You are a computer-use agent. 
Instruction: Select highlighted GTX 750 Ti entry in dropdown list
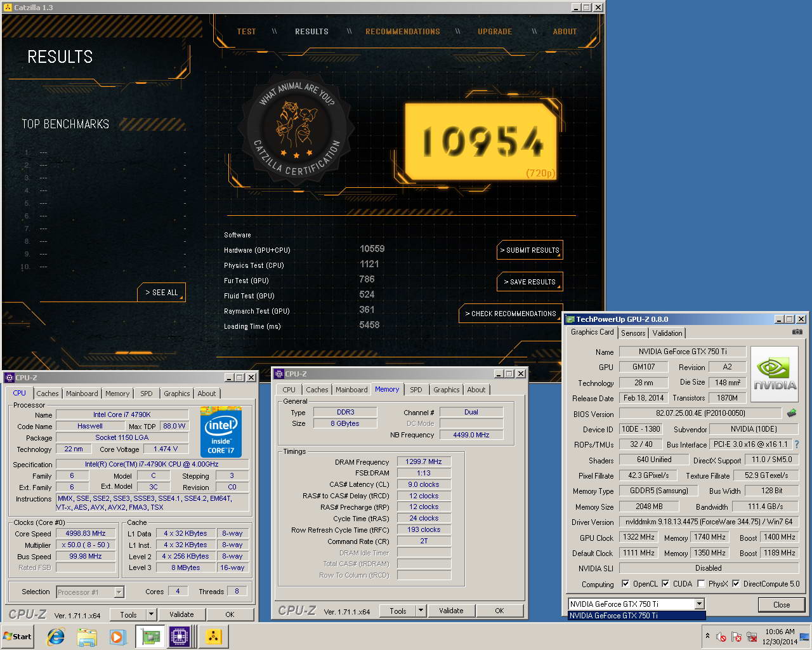pos(636,615)
